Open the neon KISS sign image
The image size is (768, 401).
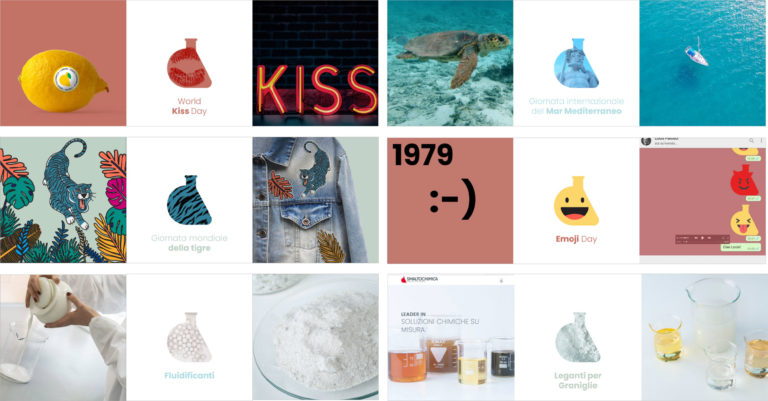click(x=315, y=63)
